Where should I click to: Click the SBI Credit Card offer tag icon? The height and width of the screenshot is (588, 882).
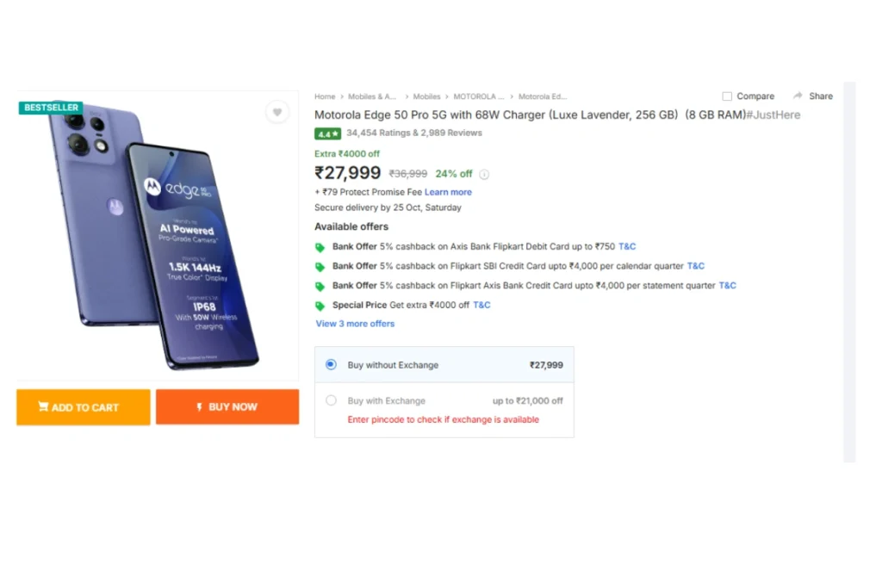(320, 267)
